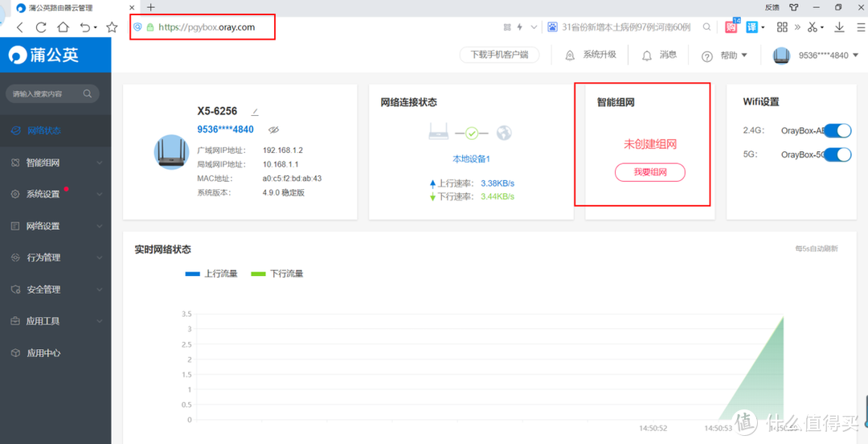The image size is (868, 444).
Task: Expand the 行为管理 sidebar menu
Action: pos(55,257)
